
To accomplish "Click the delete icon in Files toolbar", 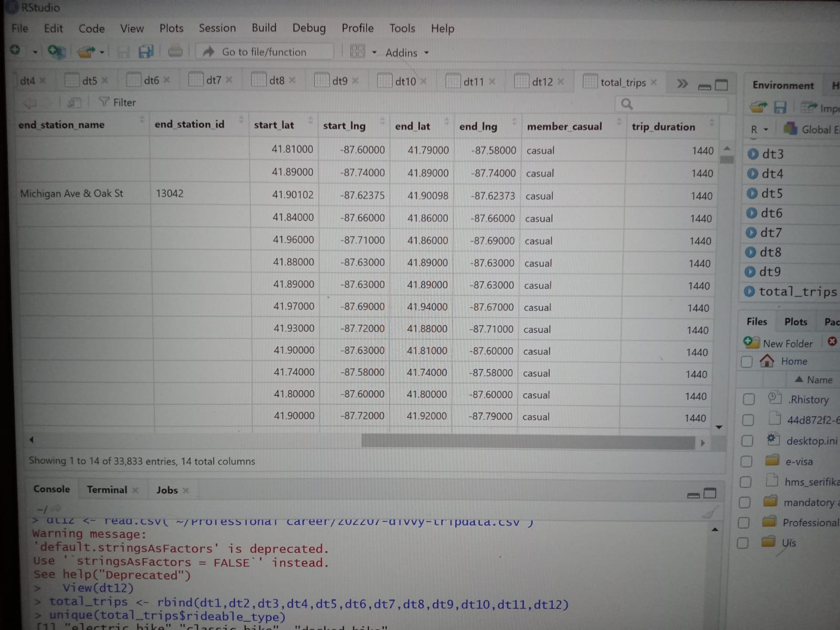I will tap(832, 342).
